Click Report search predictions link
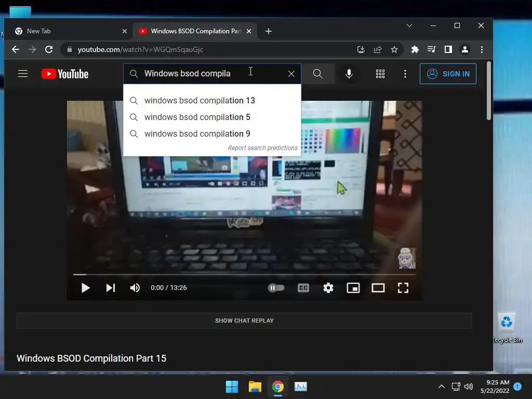Viewport: 532px width, 399px height. click(x=262, y=148)
